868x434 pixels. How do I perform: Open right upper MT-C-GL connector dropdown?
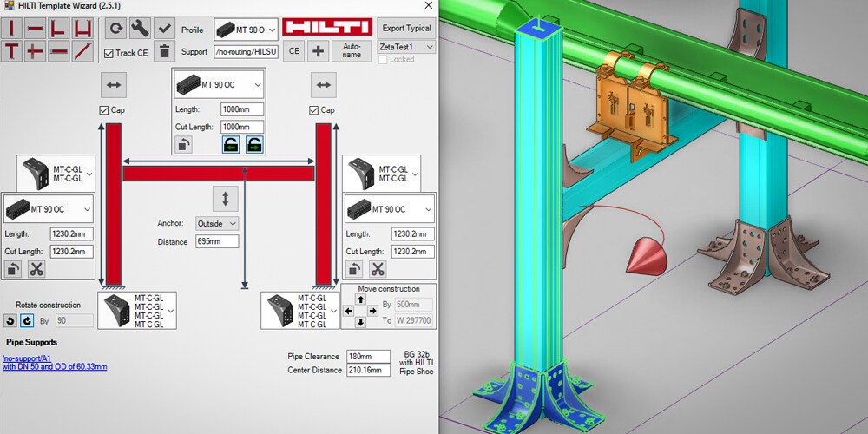(381, 174)
